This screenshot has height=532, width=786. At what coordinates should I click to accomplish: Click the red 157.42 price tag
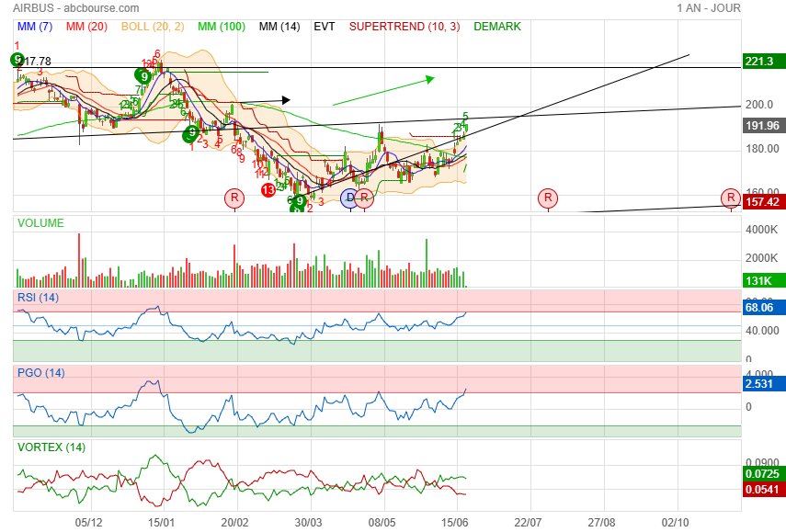pyautogui.click(x=764, y=202)
